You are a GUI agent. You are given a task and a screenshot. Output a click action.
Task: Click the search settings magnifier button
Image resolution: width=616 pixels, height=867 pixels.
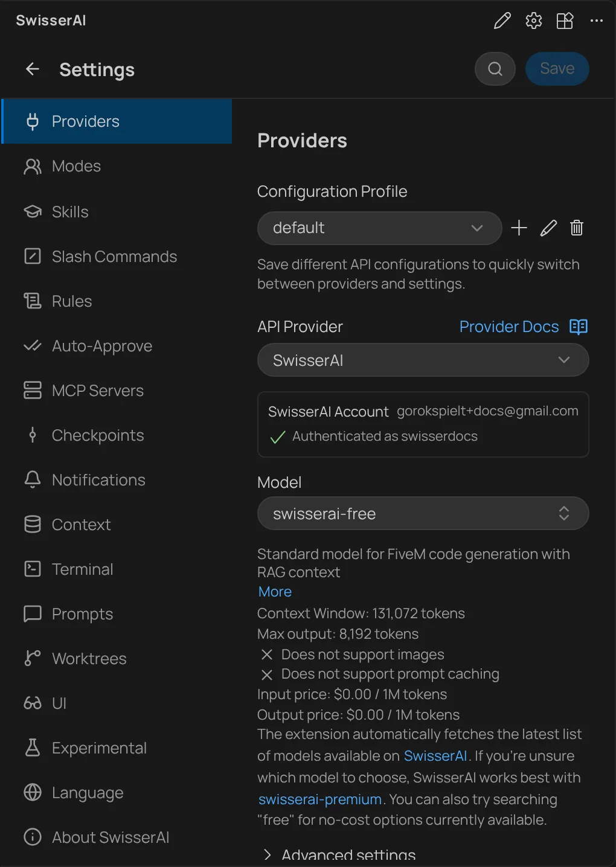(495, 69)
